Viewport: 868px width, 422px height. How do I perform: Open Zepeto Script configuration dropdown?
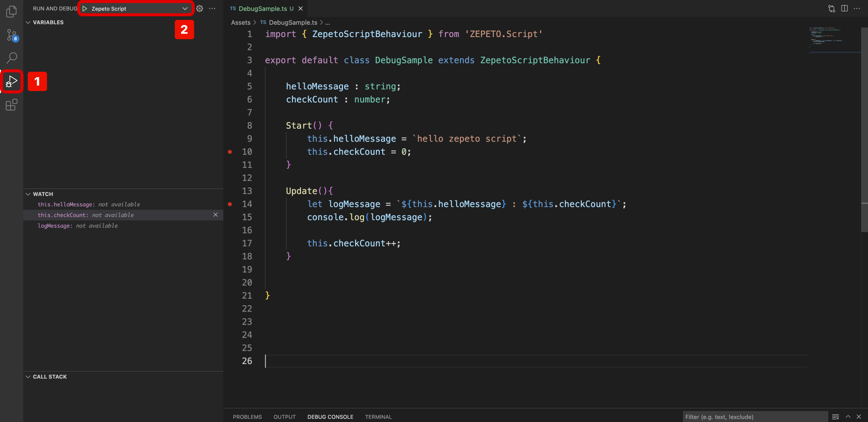pyautogui.click(x=185, y=8)
